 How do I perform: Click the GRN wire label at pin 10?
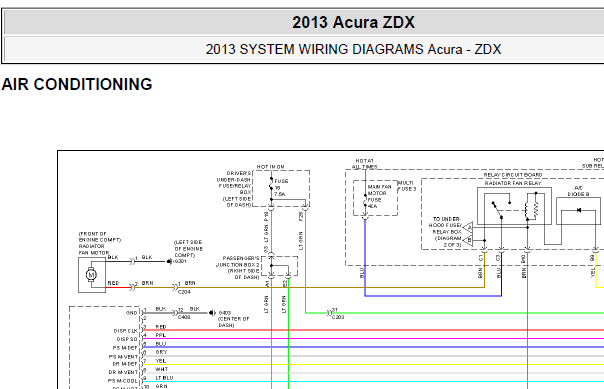161,386
